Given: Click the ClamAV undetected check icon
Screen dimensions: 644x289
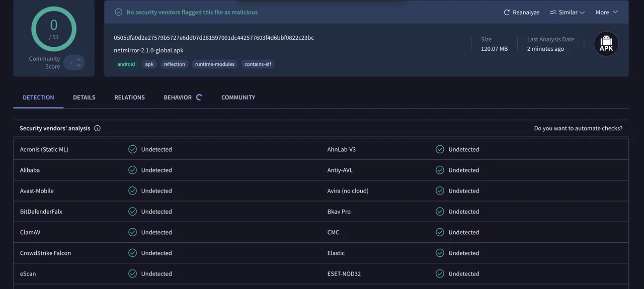Looking at the screenshot, I should click(x=132, y=232).
